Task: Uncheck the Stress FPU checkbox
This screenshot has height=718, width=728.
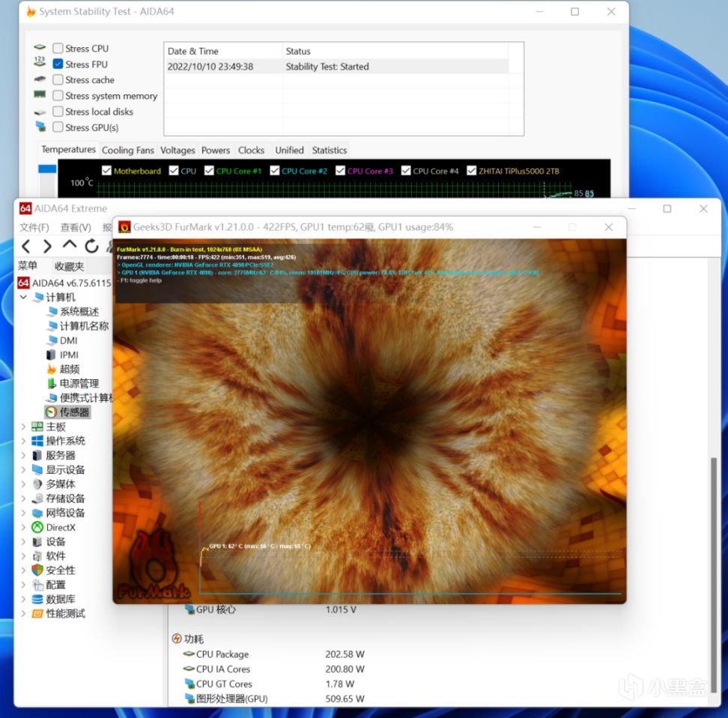Action: tap(58, 64)
